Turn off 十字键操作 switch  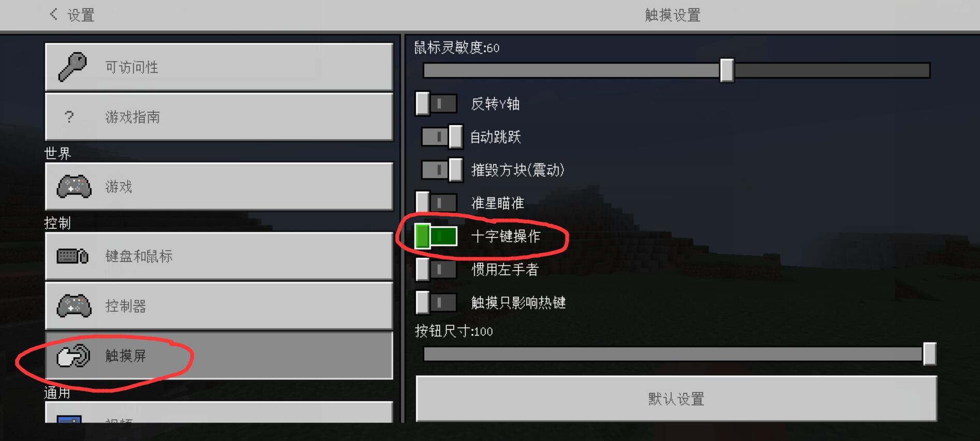coord(436,237)
